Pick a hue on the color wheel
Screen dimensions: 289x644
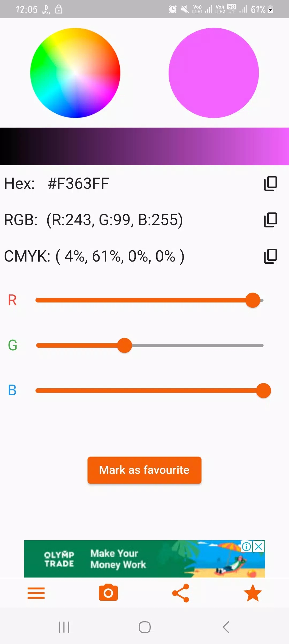(75, 73)
